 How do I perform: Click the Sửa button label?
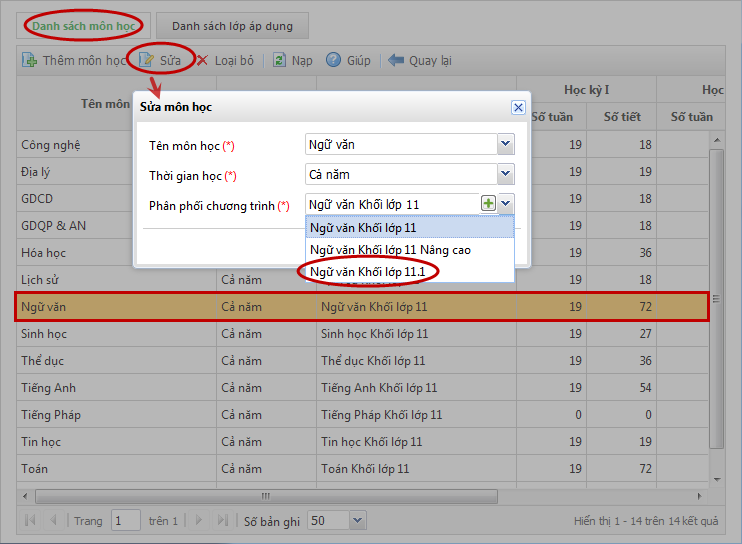tap(170, 61)
